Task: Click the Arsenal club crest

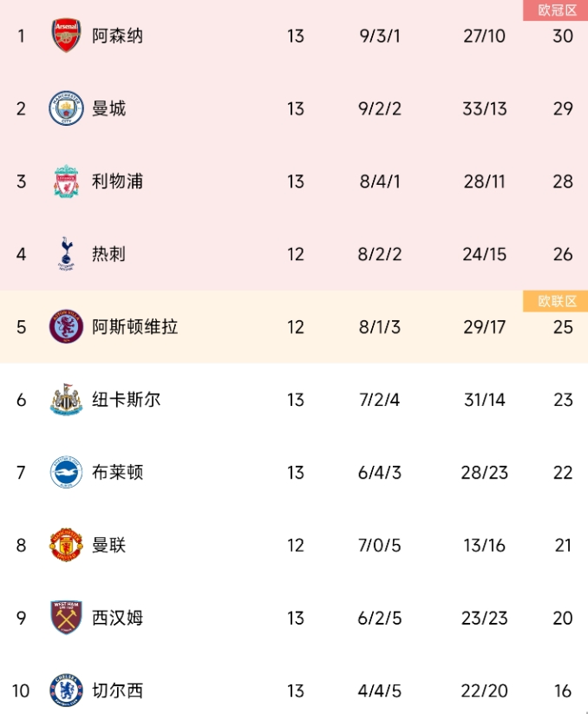Action: point(67,36)
